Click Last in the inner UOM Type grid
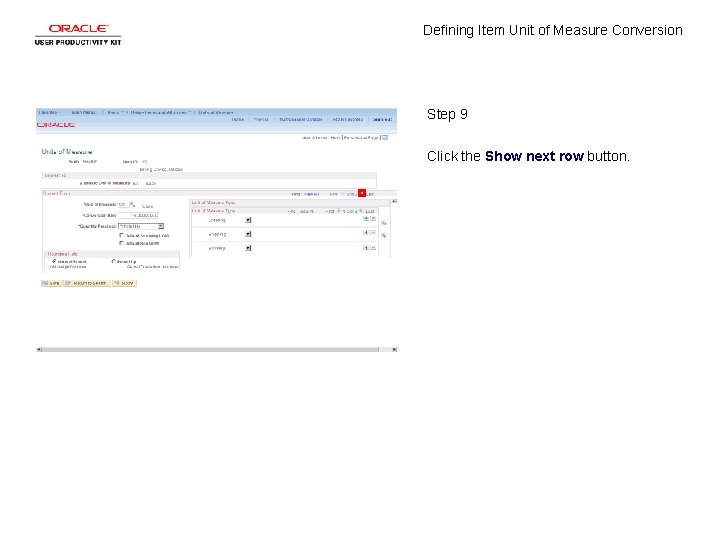720x540 pixels. 370,211
